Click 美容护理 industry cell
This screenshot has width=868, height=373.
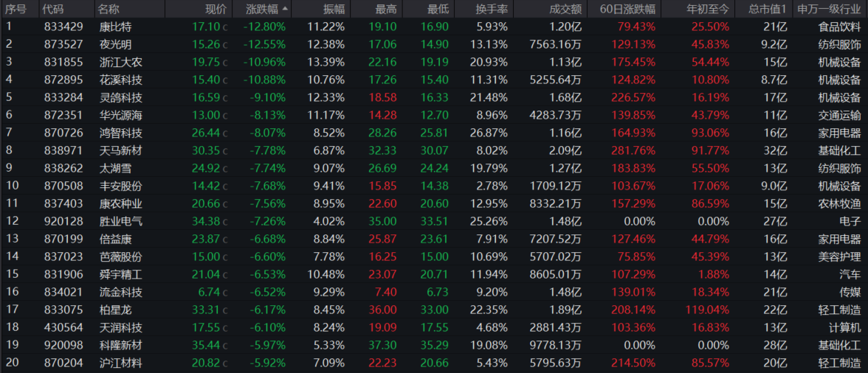click(840, 257)
